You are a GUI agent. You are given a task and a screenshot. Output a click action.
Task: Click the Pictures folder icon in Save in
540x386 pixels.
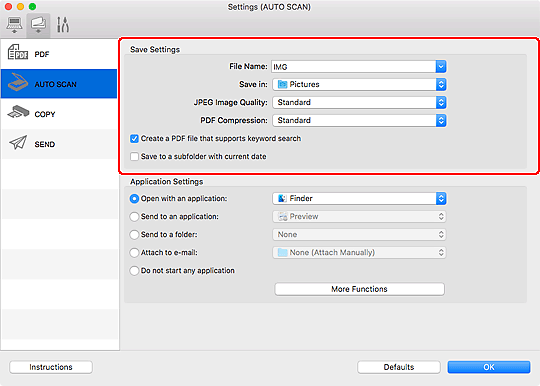coord(282,84)
